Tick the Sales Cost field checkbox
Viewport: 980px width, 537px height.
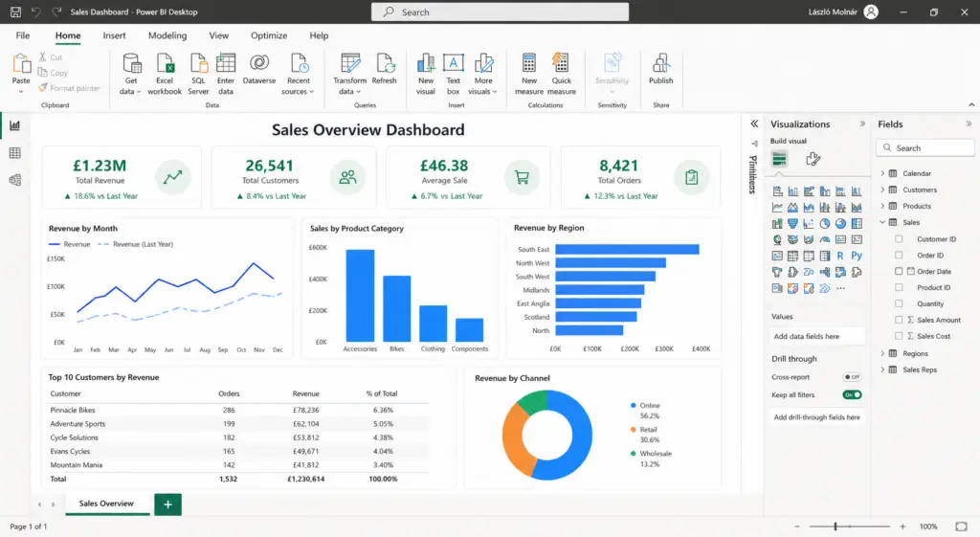899,336
